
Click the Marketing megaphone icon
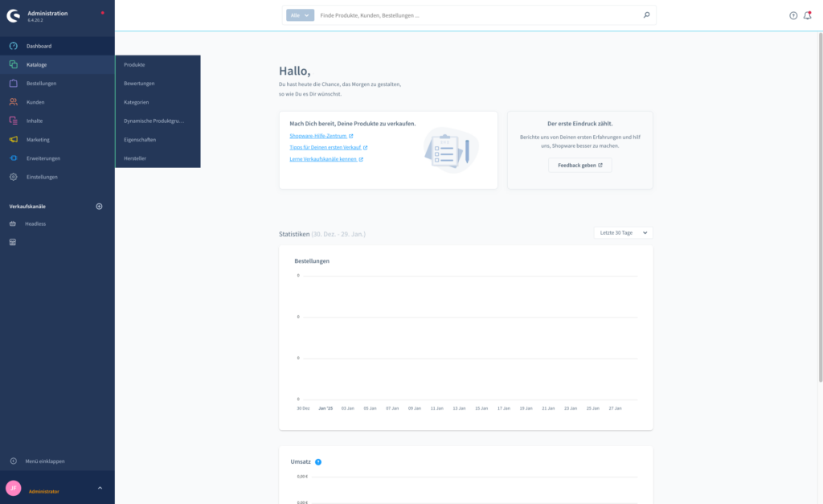coord(14,140)
